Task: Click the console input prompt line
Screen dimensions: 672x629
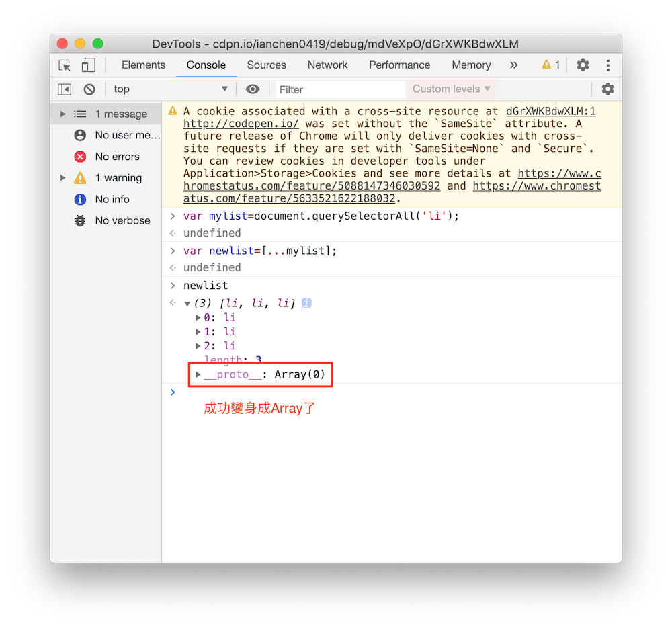Action: 392,392
